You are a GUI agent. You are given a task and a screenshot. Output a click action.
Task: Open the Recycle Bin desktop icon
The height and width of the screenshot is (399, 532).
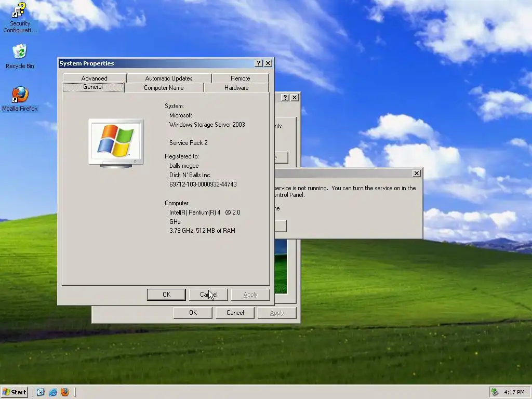click(20, 56)
